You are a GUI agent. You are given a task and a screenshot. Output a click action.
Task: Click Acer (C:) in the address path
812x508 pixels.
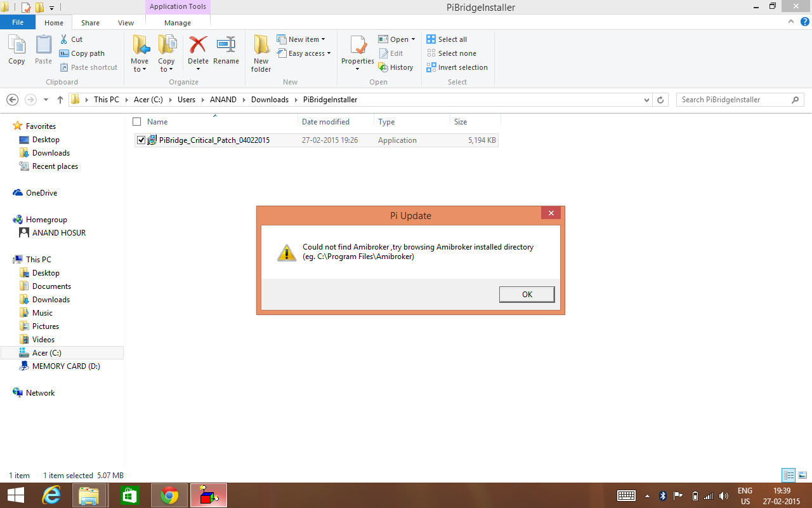pyautogui.click(x=148, y=100)
